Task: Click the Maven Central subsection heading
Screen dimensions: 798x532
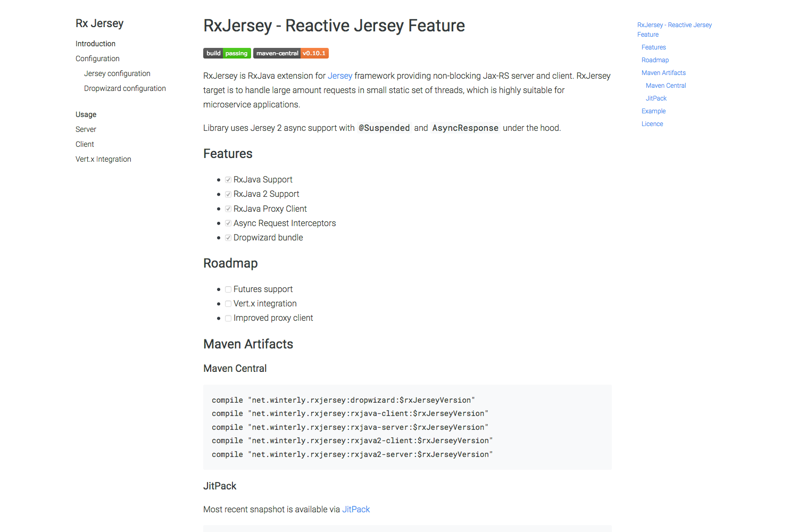Action: pyautogui.click(x=235, y=369)
